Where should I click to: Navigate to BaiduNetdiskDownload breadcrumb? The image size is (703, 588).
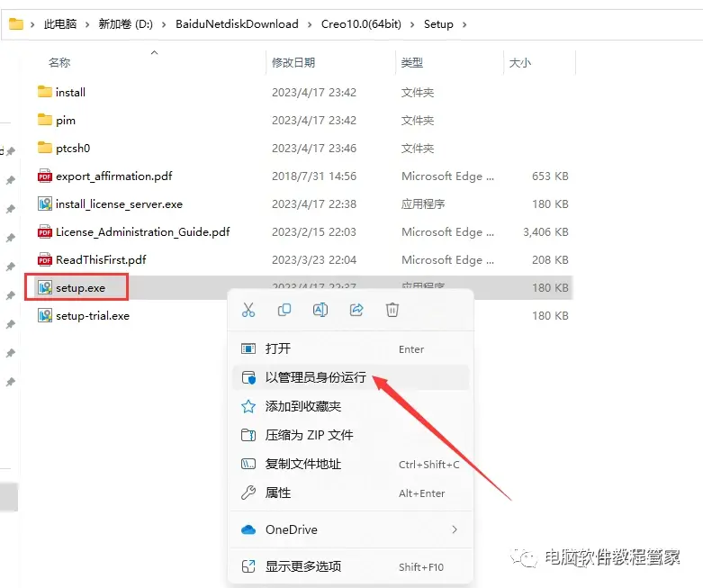(x=237, y=24)
